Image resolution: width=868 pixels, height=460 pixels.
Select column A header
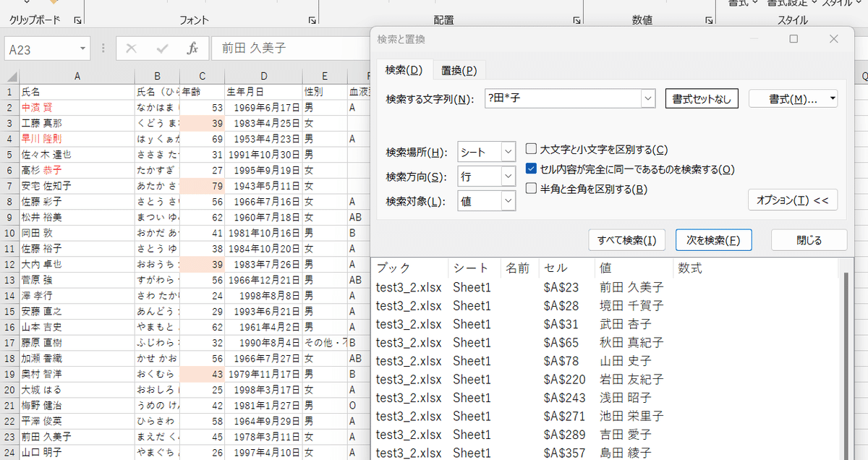pyautogui.click(x=77, y=77)
